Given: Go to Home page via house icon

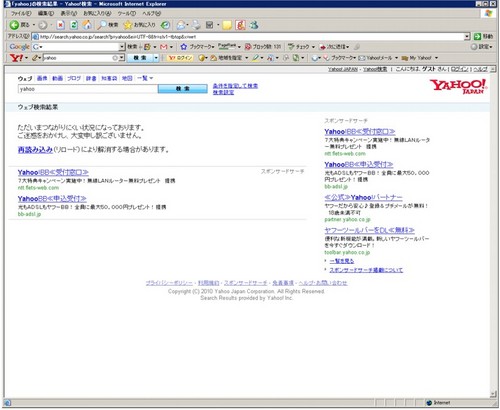Looking at the screenshot, I should tap(87, 25).
